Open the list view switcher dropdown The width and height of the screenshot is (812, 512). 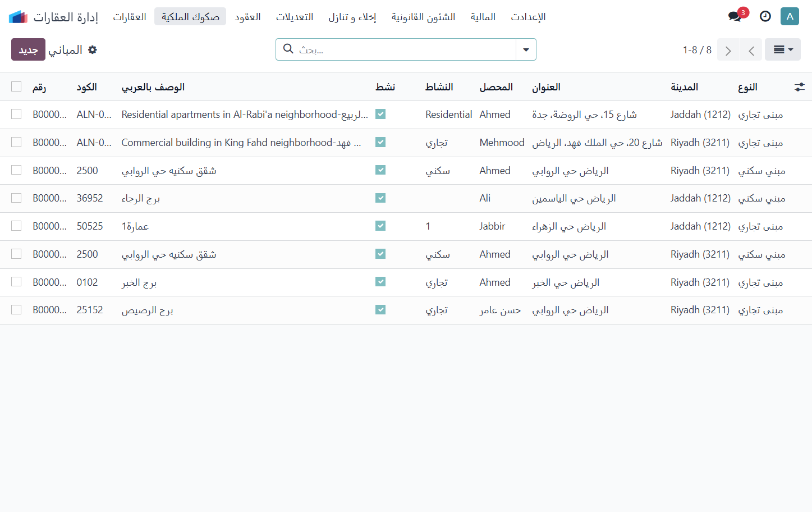(x=783, y=50)
